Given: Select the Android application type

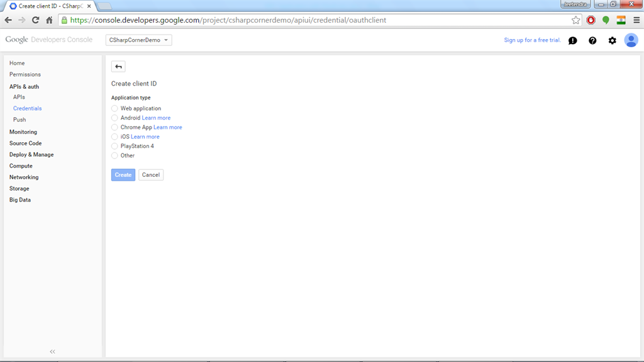Looking at the screenshot, I should point(114,118).
